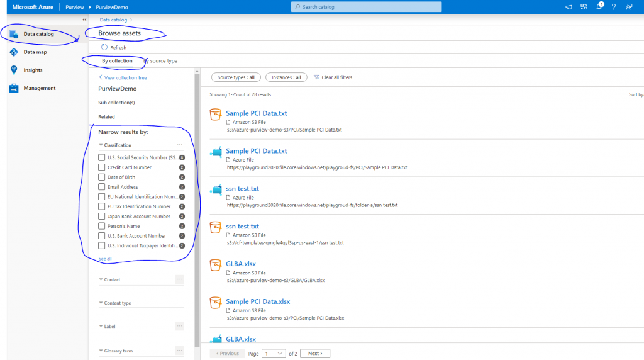Open the Amazon S3 GLBA.xlsx asset link
This screenshot has width=644, height=360.
(241, 264)
